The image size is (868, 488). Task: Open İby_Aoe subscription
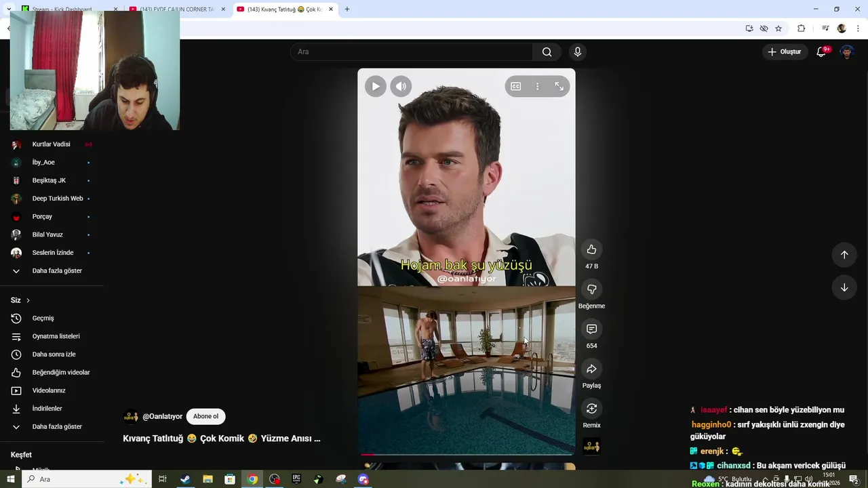pyautogui.click(x=52, y=162)
